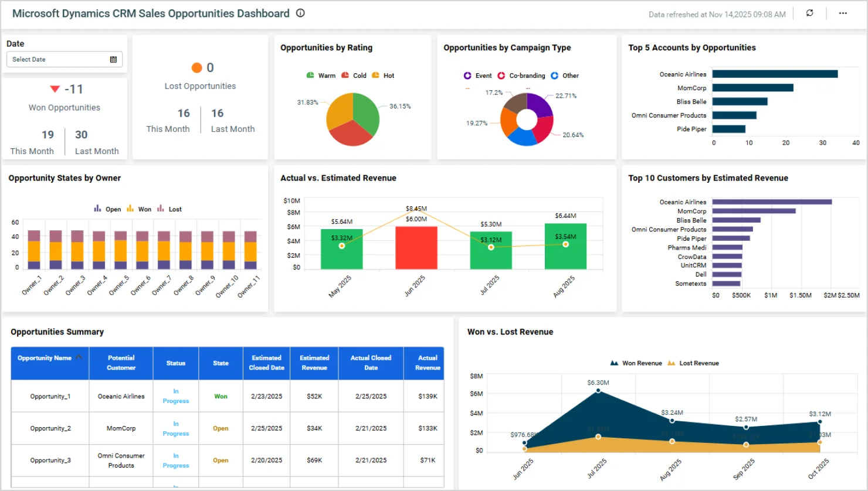Select the Opportunity_2 row name cell
868x491 pixels.
pyautogui.click(x=50, y=428)
